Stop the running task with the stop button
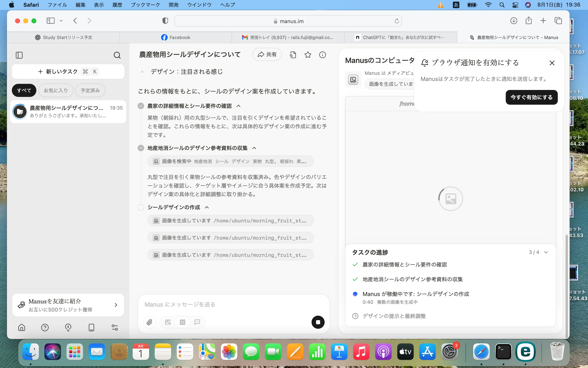Viewport: 588px width, 368px height. point(318,322)
